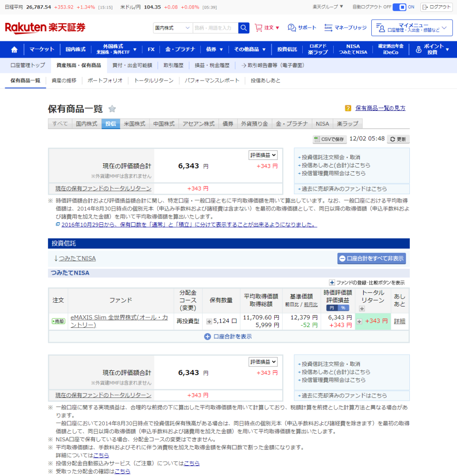Click plus icon under トータルリターン header
The height and width of the screenshot is (476, 457).
click(362, 309)
